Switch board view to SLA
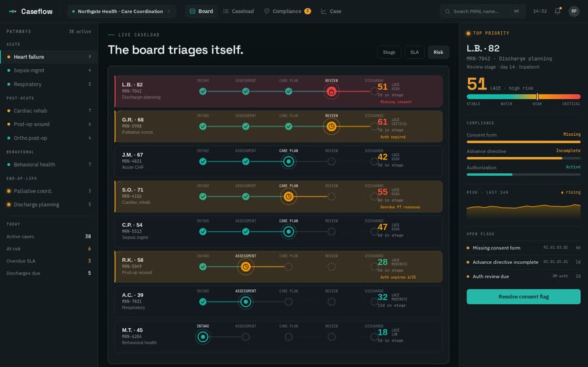The width and height of the screenshot is (588, 367). pos(414,52)
